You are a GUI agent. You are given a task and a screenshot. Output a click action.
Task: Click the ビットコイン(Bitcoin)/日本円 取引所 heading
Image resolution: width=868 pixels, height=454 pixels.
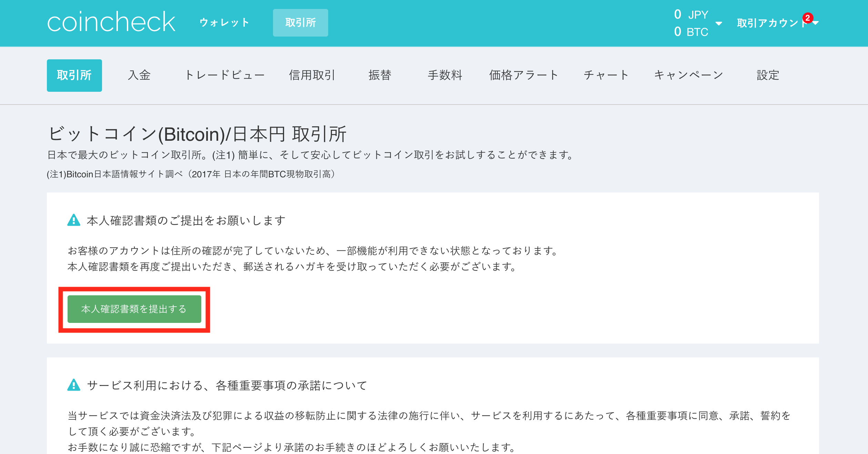[x=197, y=134]
